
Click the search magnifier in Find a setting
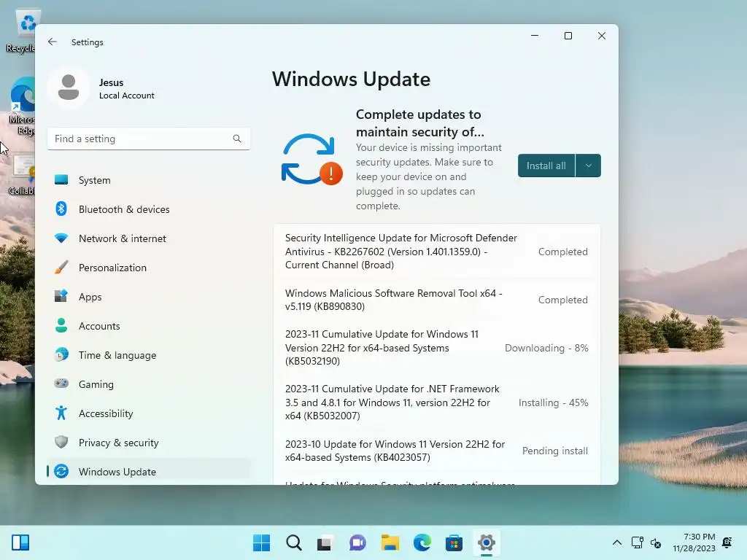point(237,139)
